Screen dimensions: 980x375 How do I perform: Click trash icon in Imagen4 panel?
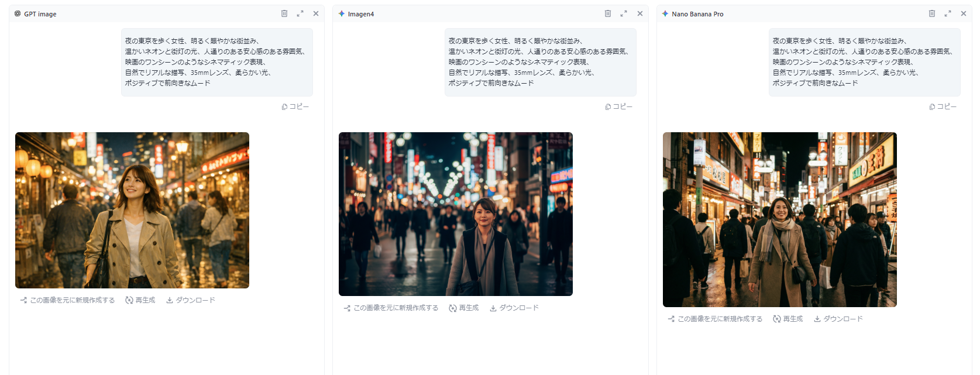608,13
